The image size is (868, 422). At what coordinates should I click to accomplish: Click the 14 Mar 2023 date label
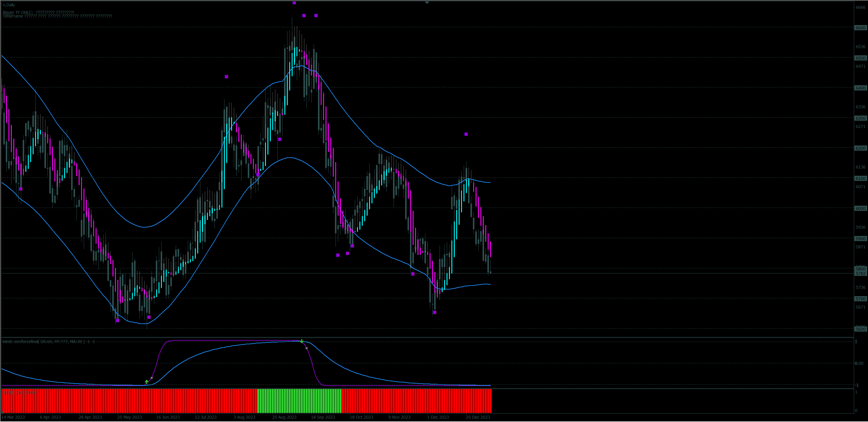click(x=13, y=417)
